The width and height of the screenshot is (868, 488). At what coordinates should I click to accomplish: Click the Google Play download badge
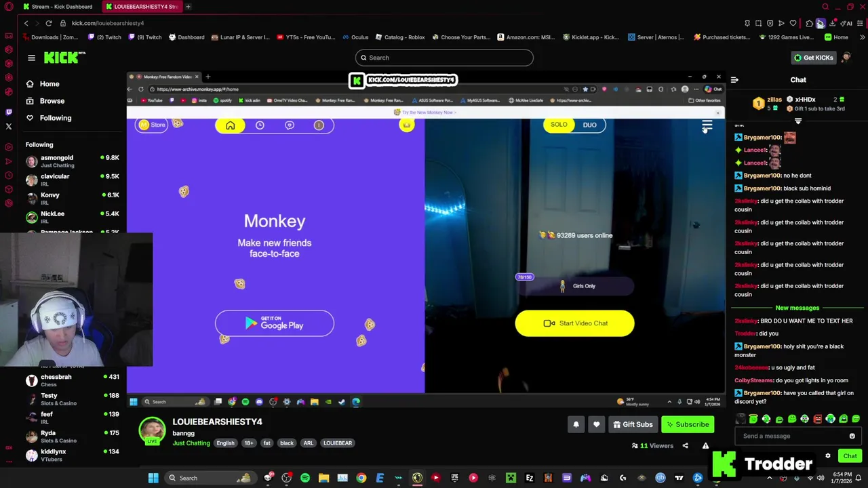tap(275, 324)
